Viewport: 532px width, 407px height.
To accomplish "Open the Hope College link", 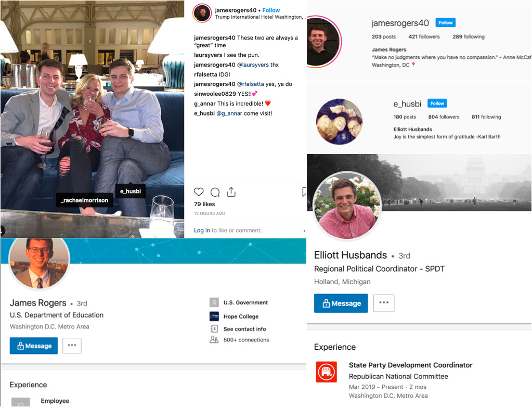I will click(241, 316).
